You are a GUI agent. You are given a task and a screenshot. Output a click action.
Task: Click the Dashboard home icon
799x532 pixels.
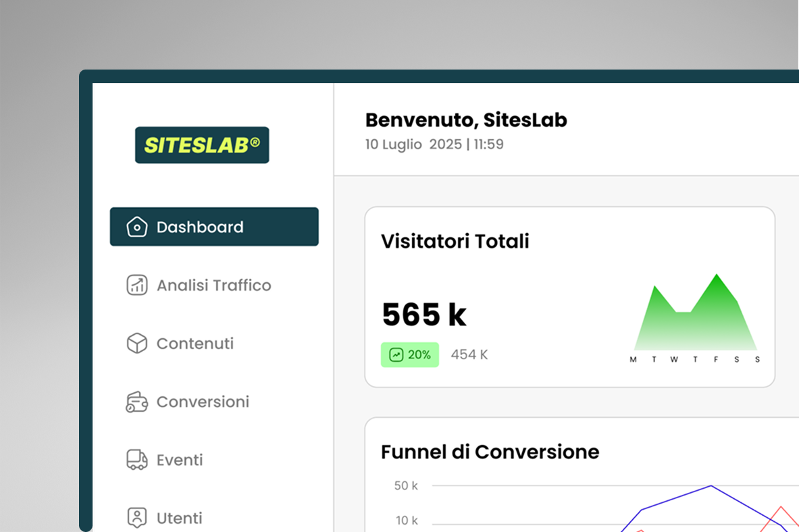(137, 227)
